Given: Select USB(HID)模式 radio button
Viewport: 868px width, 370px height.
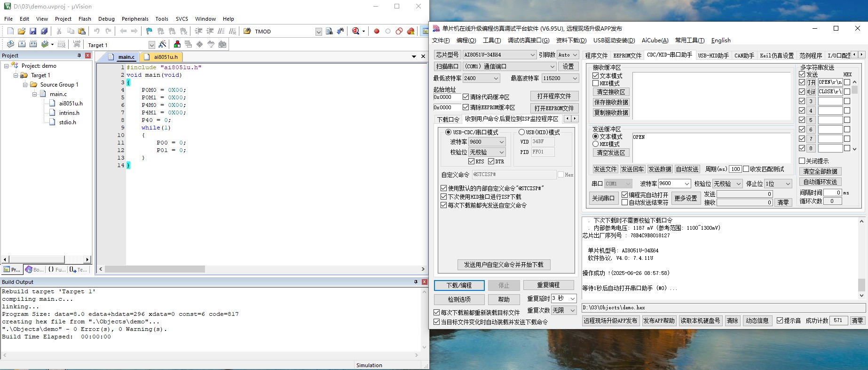Looking at the screenshot, I should coord(521,132).
